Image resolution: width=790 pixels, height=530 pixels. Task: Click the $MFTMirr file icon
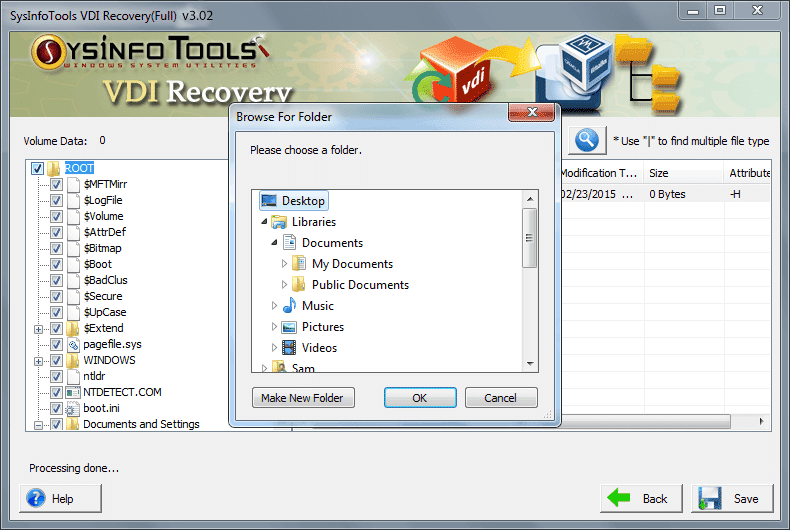point(74,184)
